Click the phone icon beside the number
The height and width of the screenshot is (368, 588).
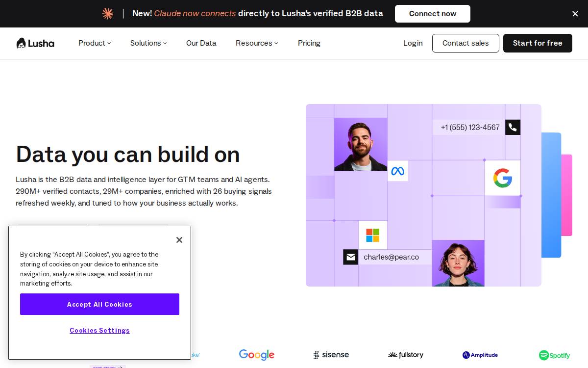[513, 128]
